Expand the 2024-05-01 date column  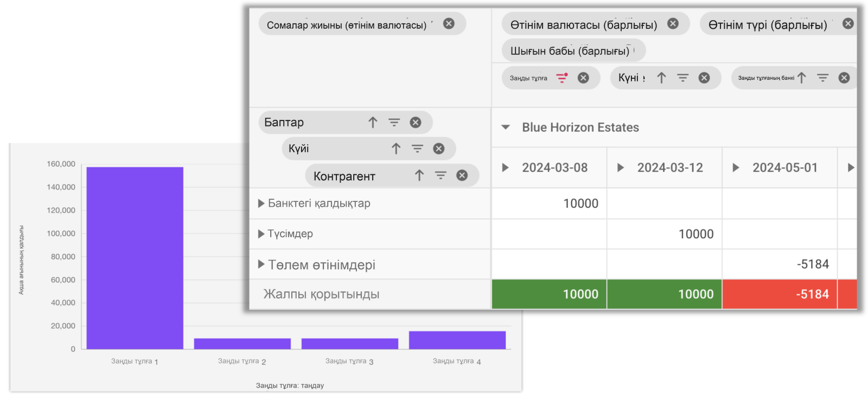pyautogui.click(x=736, y=168)
